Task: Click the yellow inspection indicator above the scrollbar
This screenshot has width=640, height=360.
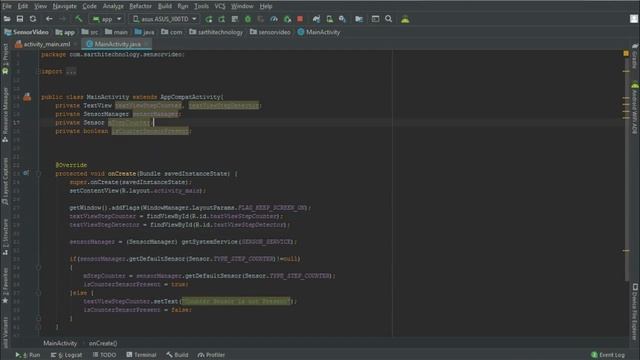Action: point(626,53)
